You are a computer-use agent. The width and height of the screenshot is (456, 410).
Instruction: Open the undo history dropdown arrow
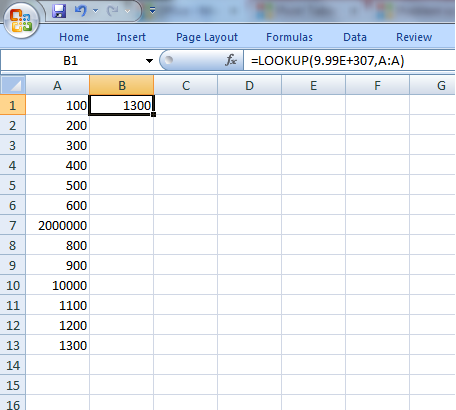coord(96,11)
